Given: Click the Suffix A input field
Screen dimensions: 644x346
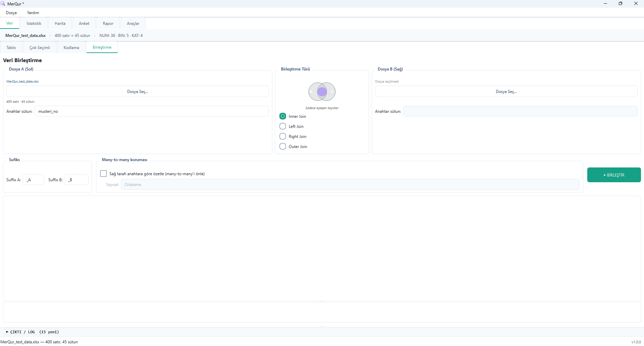Looking at the screenshot, I should click(33, 180).
